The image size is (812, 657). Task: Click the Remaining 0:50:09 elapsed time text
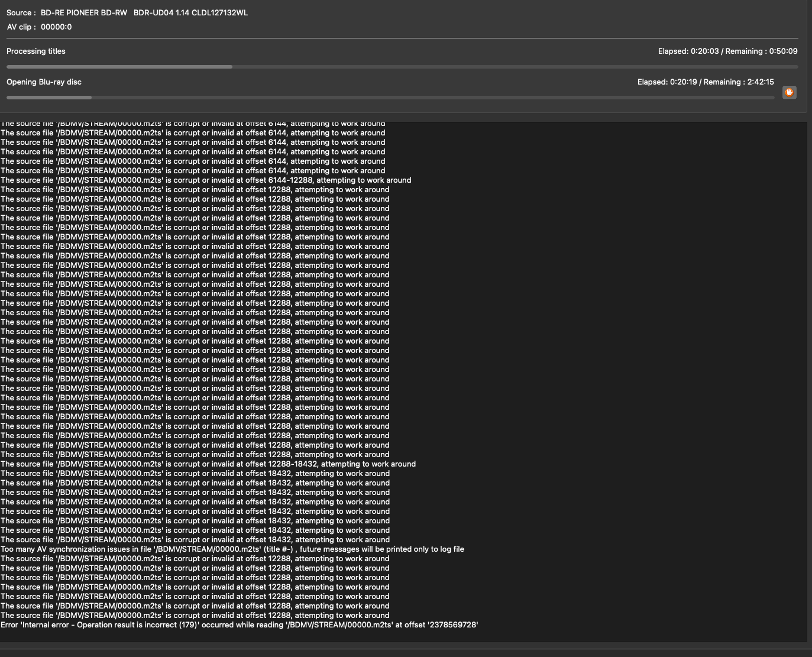tap(727, 51)
